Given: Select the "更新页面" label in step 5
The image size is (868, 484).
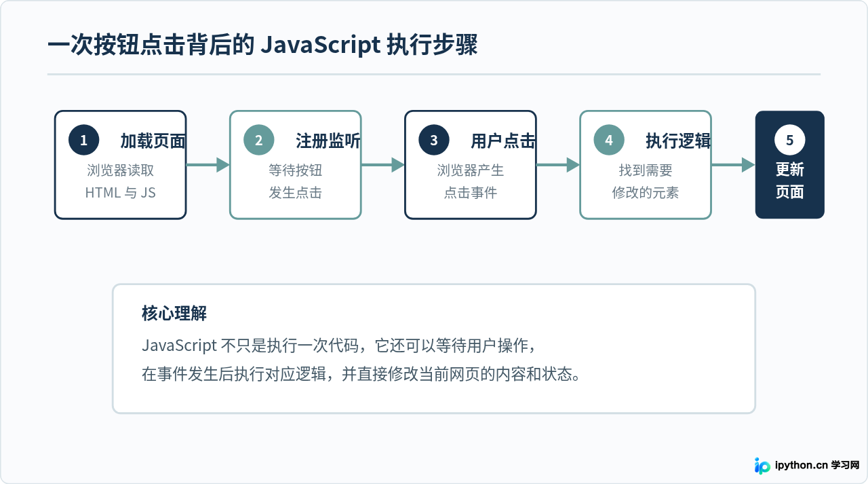Looking at the screenshot, I should click(790, 181).
